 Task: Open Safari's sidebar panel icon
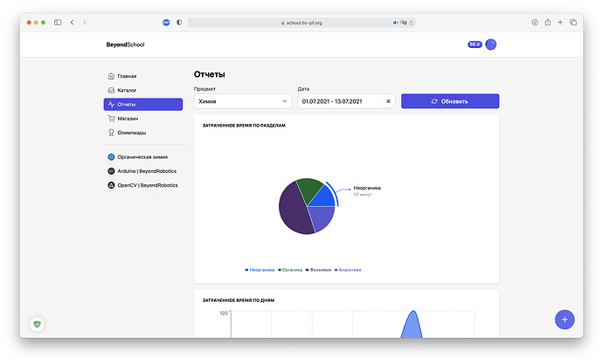coord(58,22)
